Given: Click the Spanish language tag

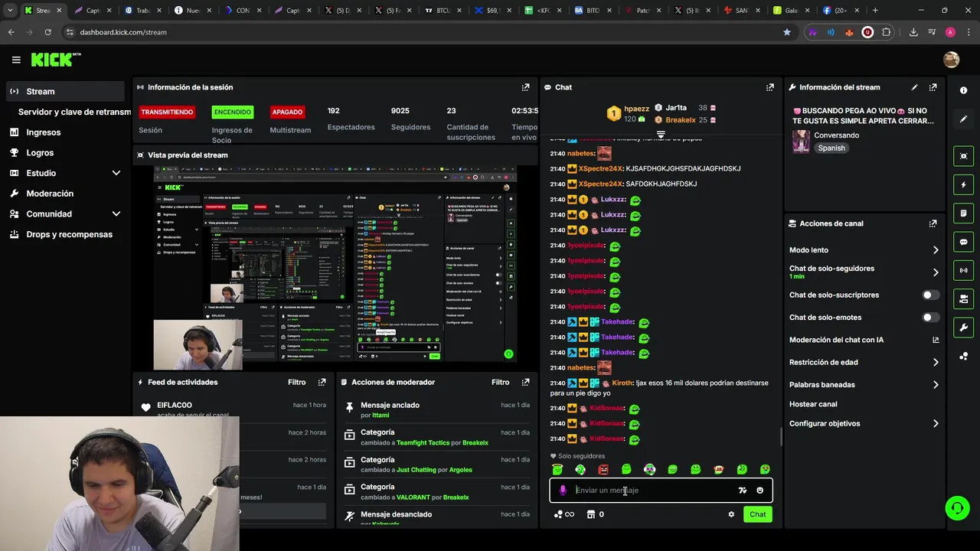Looking at the screenshot, I should pyautogui.click(x=831, y=148).
